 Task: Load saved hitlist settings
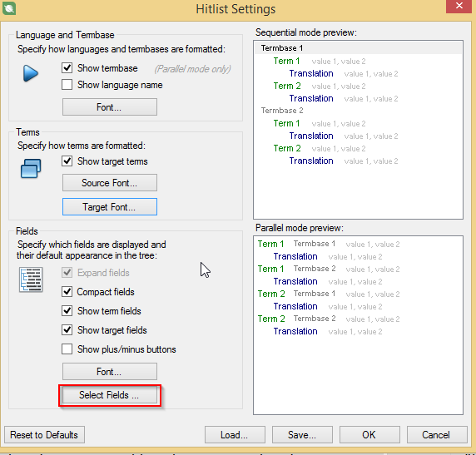[x=235, y=435]
